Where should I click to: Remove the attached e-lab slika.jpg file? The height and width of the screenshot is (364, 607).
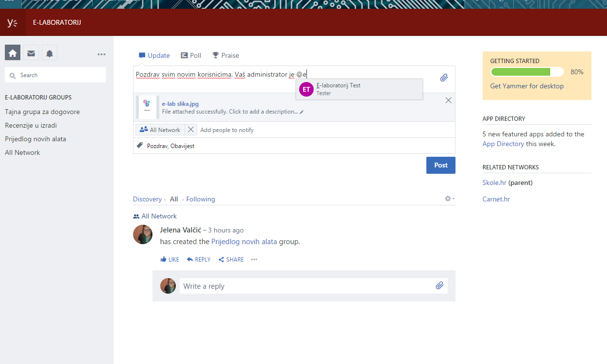(448, 100)
